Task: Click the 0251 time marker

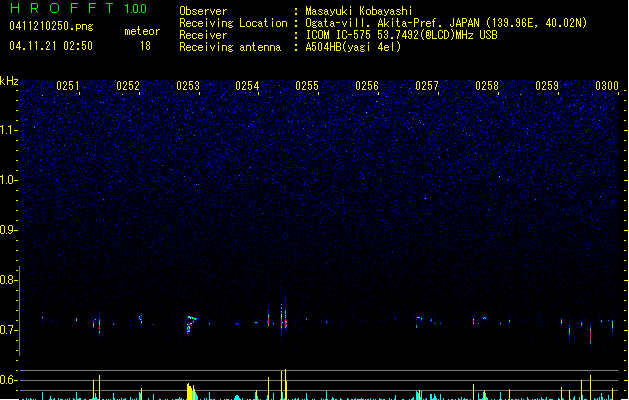Action: coord(68,86)
